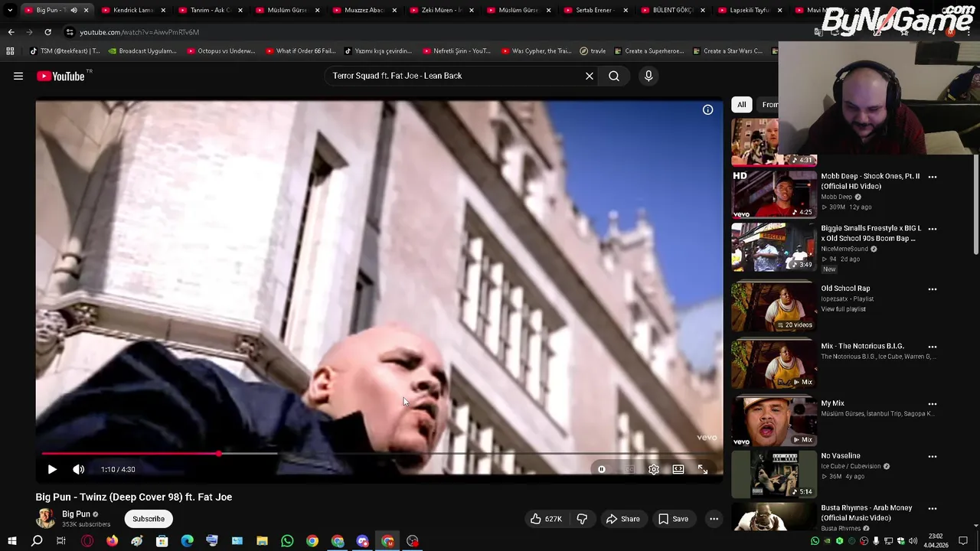
Task: Click the progress bar scrubber dot
Action: 219,454
